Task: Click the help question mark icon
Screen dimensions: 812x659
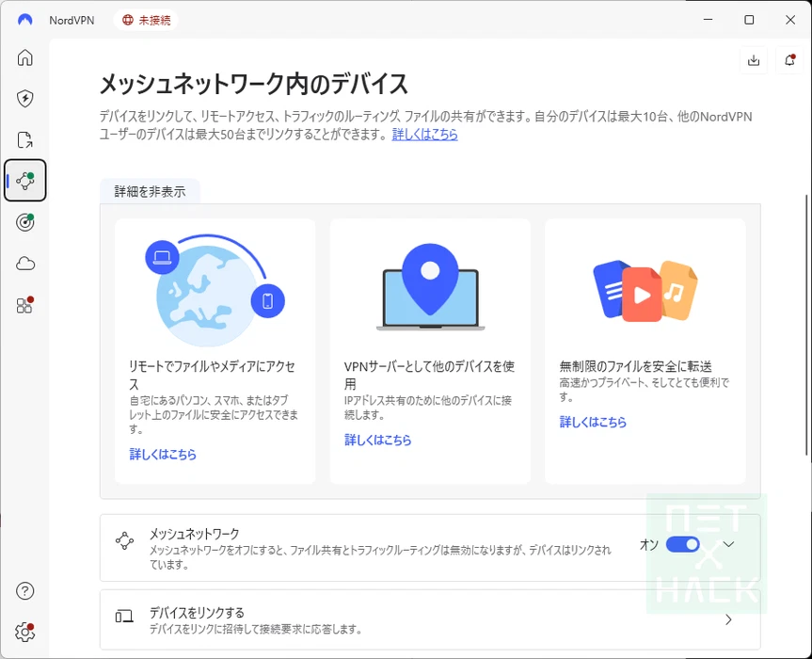Action: tap(24, 591)
